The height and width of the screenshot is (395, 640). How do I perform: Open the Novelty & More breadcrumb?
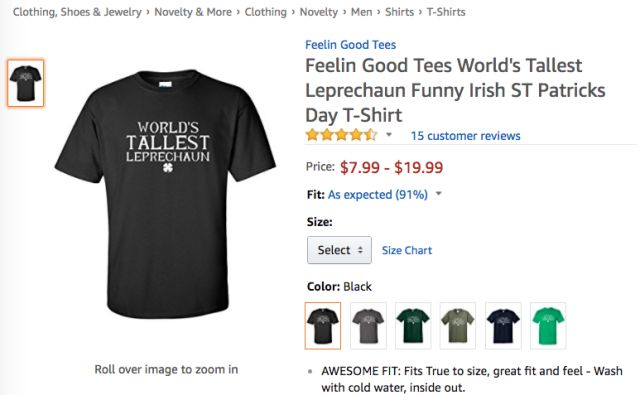(x=193, y=12)
